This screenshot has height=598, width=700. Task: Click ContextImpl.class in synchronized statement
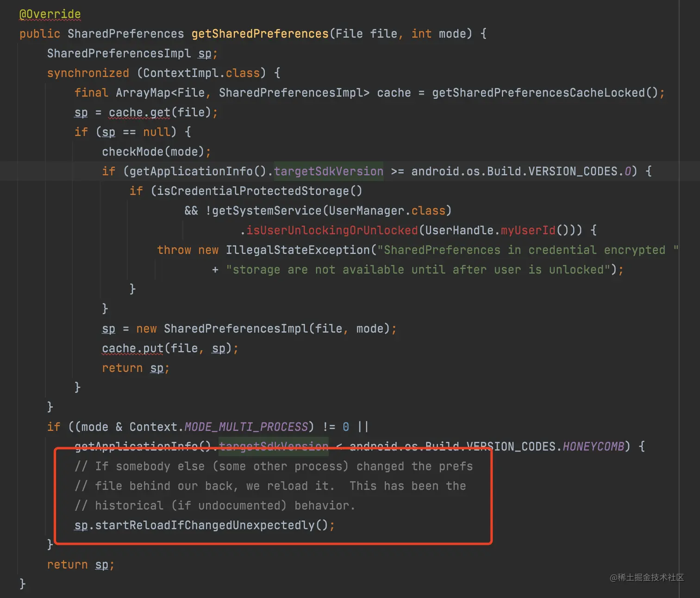coord(201,73)
